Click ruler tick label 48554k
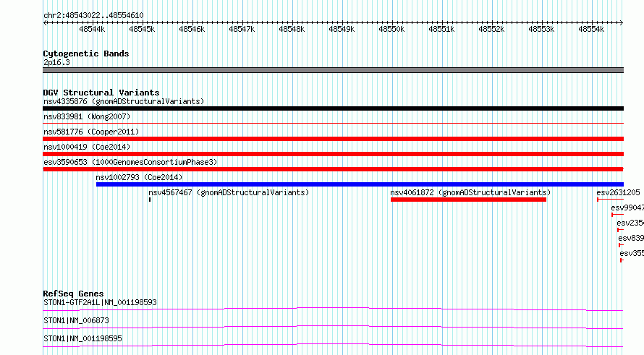Screen dimensions: 644x355 tap(591, 29)
